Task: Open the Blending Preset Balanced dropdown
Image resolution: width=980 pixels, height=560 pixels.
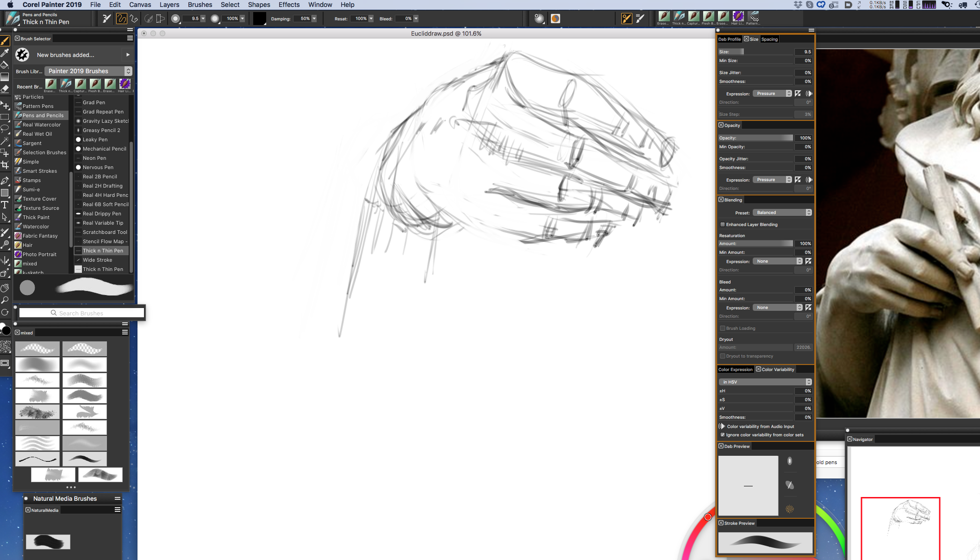Action: 782,213
